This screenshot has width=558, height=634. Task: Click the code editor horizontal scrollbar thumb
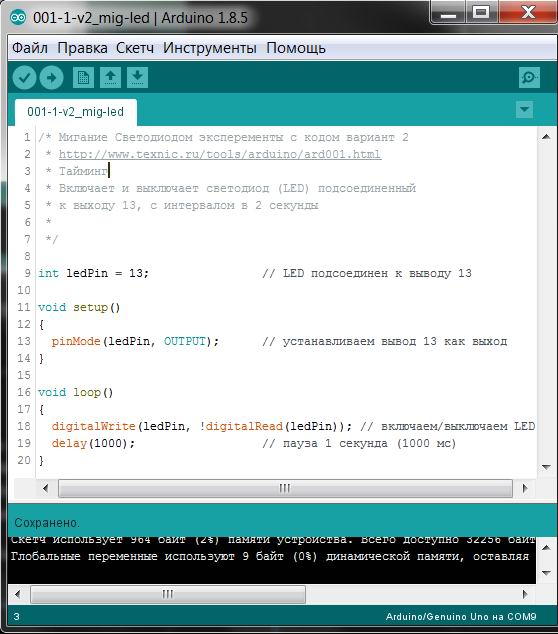point(285,488)
